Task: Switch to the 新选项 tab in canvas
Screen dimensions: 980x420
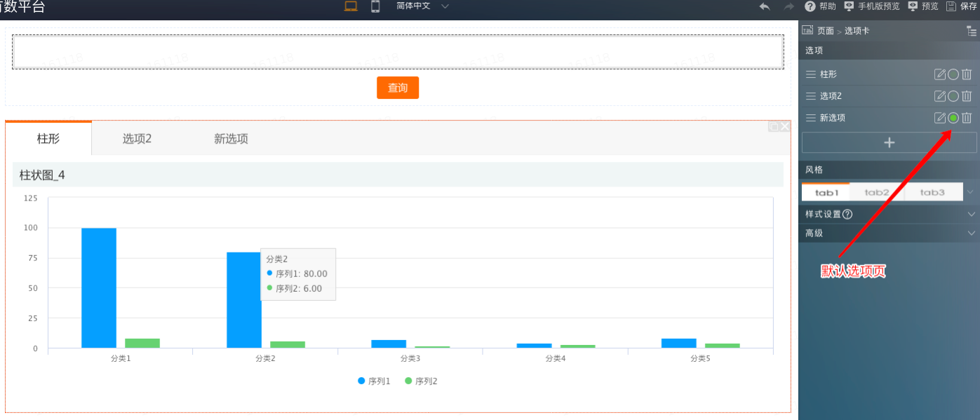Action: point(231,139)
